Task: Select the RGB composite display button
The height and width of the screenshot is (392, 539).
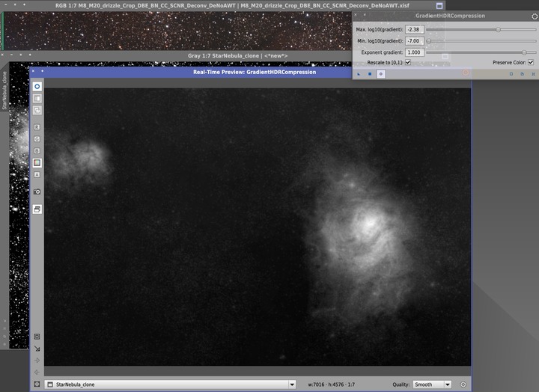Action: tap(37, 162)
